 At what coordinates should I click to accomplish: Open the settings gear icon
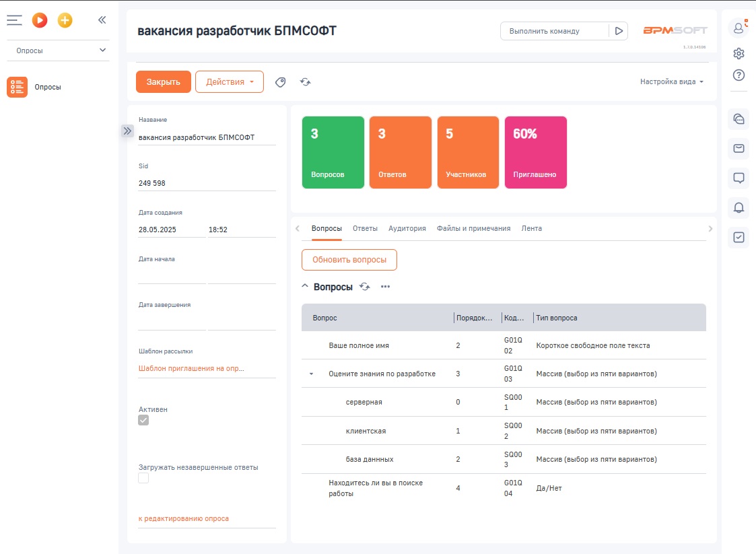click(738, 53)
